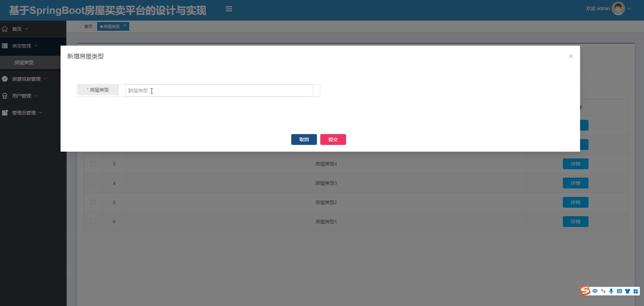Click the 用户管理 sidebar icon
The image size is (644, 306).
5,96
